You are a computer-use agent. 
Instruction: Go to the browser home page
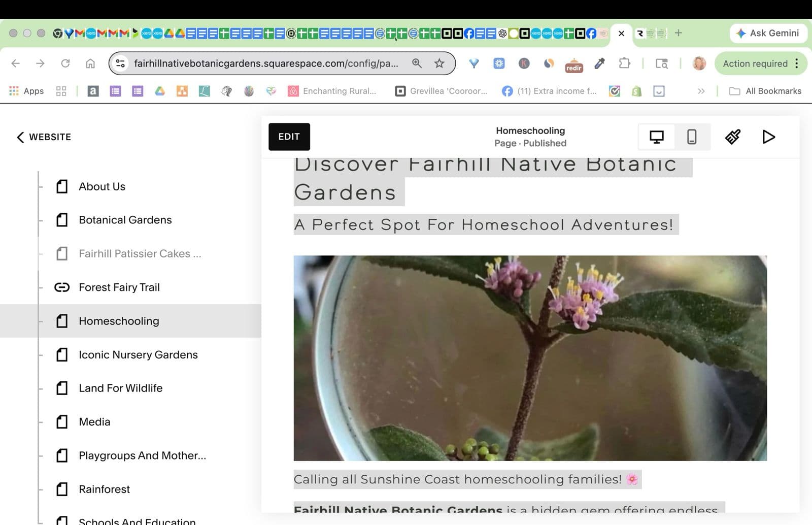90,63
